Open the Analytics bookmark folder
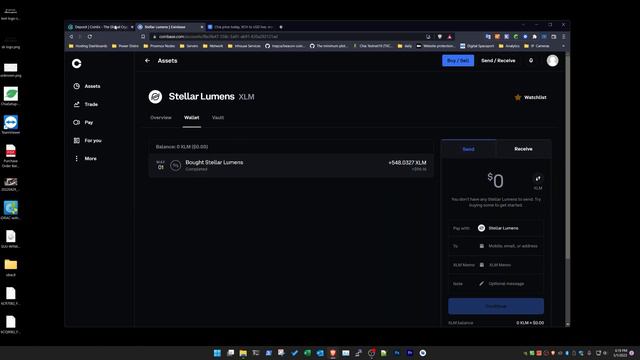This screenshot has height=360, width=640. 509,46
